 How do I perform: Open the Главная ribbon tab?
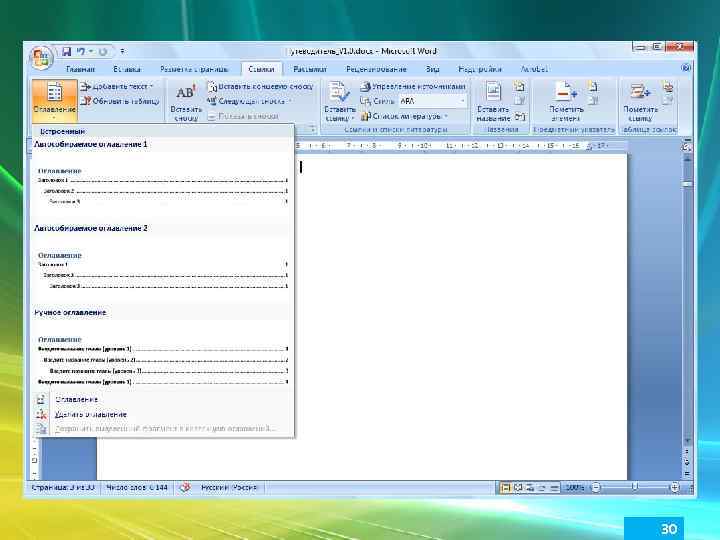pyautogui.click(x=80, y=69)
